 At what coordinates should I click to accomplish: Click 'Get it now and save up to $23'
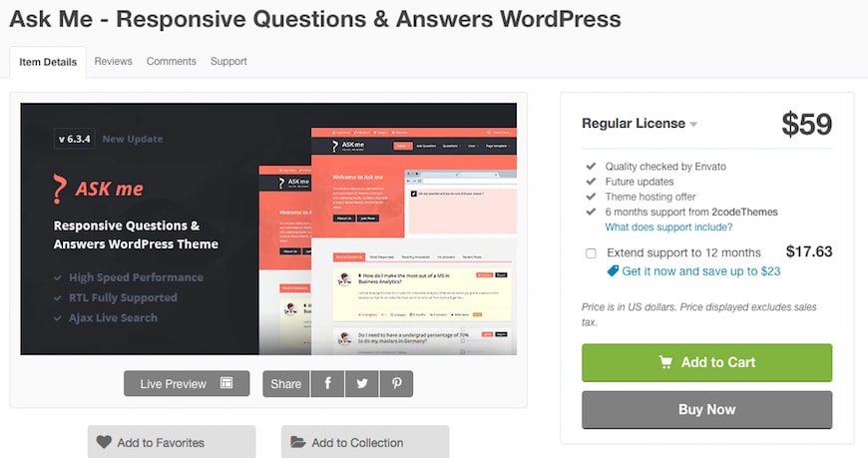click(x=700, y=271)
